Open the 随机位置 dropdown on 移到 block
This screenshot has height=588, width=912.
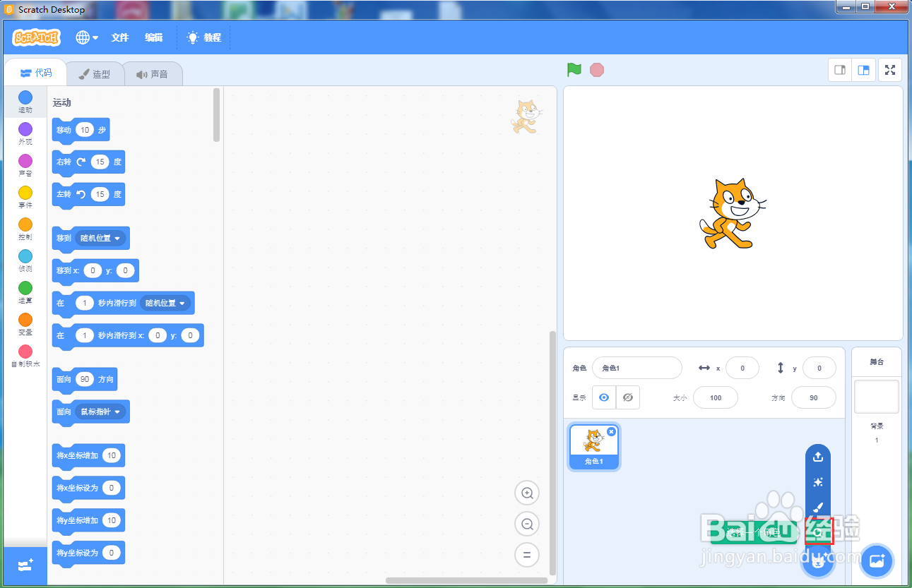click(102, 238)
